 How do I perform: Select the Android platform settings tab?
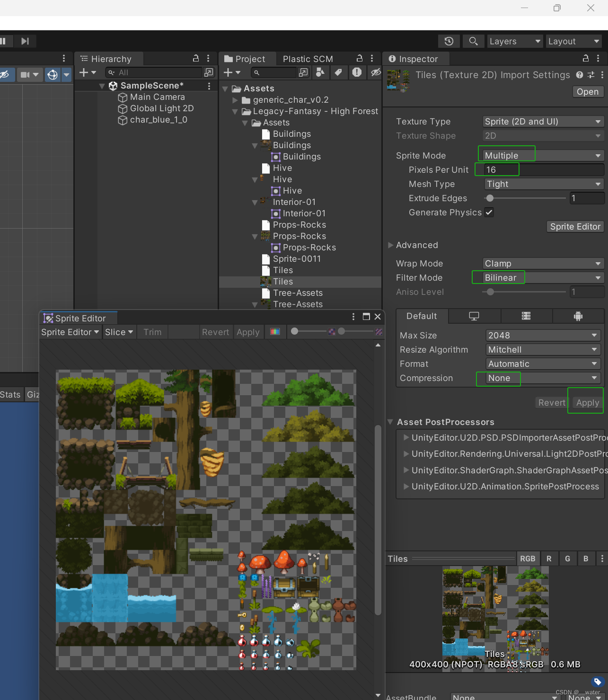[578, 316]
